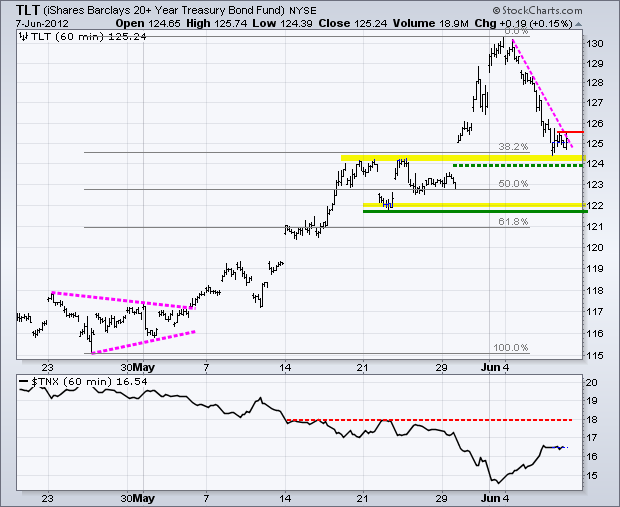This screenshot has width=620, height=507.
Task: Click the 124 price axis label
Action: [x=595, y=163]
